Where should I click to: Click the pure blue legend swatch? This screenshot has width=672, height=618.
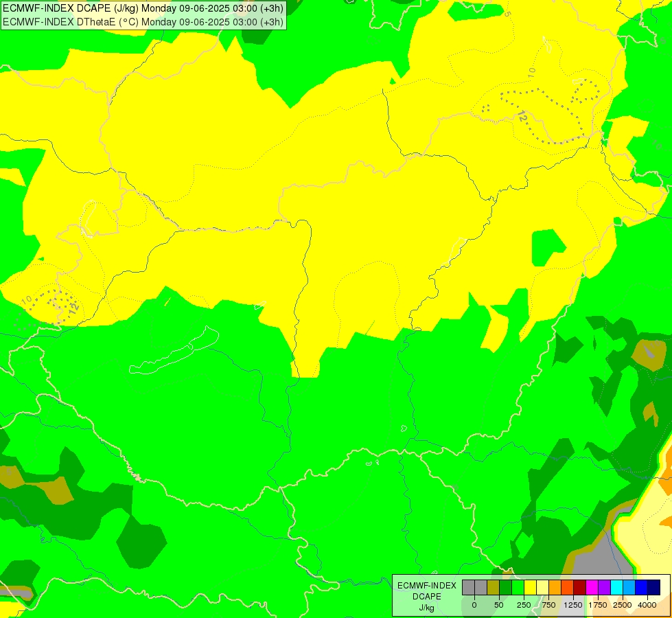click(x=642, y=587)
